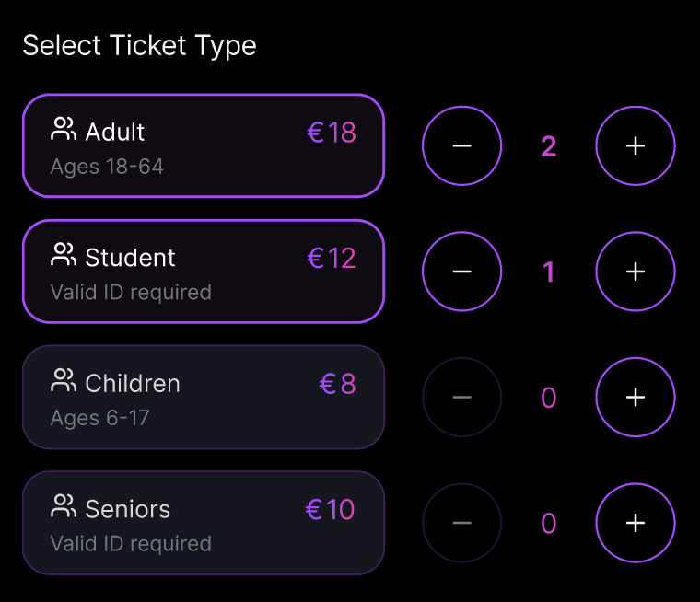Add one more Student ticket
The width and height of the screenshot is (700, 602).
[x=636, y=272]
